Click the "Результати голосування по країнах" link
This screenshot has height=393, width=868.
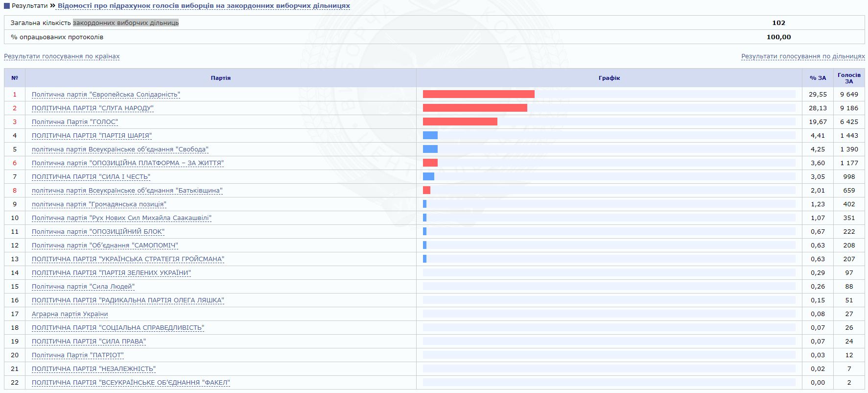[62, 56]
